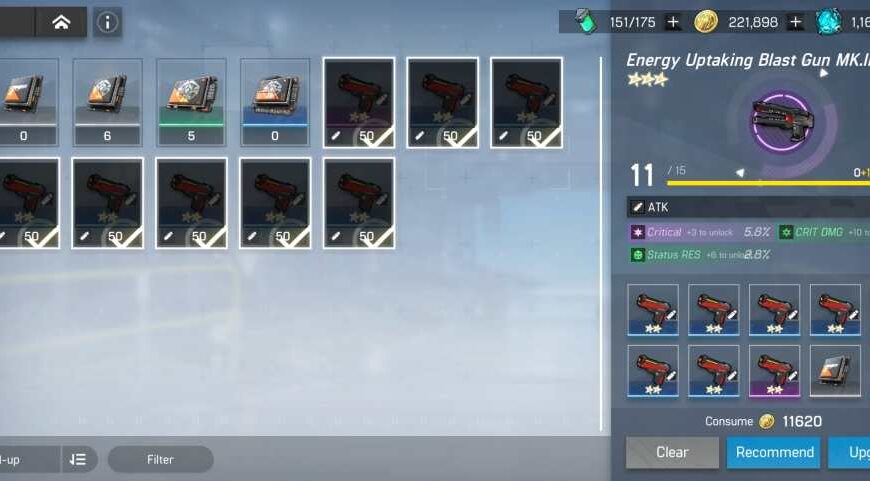Add gold coins via plus beside 221,898
870x481 pixels.
(796, 22)
